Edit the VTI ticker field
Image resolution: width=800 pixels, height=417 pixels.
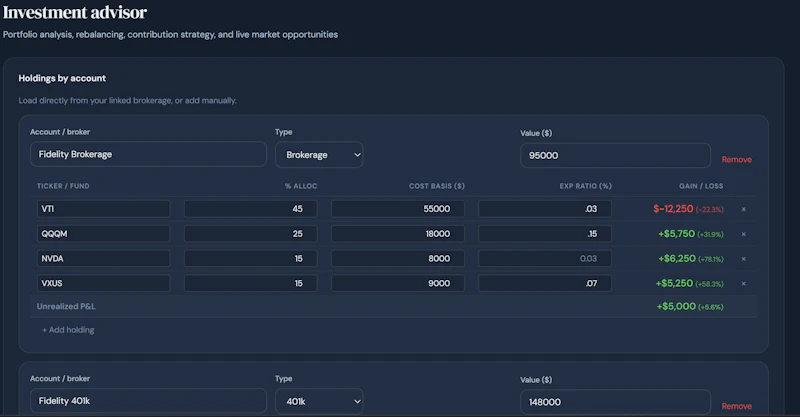pos(103,209)
